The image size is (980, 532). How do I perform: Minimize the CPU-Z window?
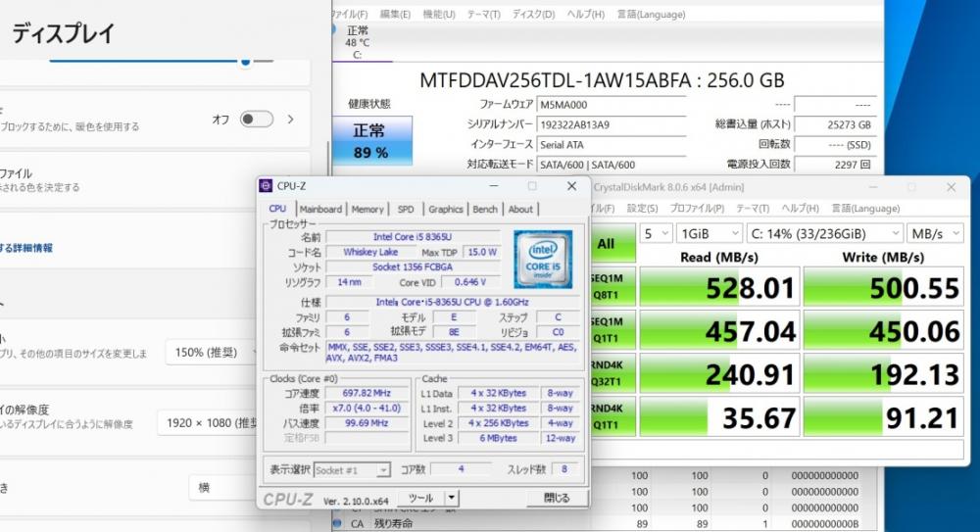tap(494, 186)
